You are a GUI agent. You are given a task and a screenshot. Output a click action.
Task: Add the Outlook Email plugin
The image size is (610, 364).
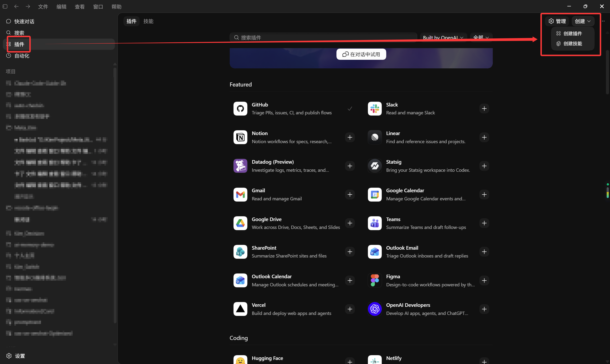click(x=484, y=252)
